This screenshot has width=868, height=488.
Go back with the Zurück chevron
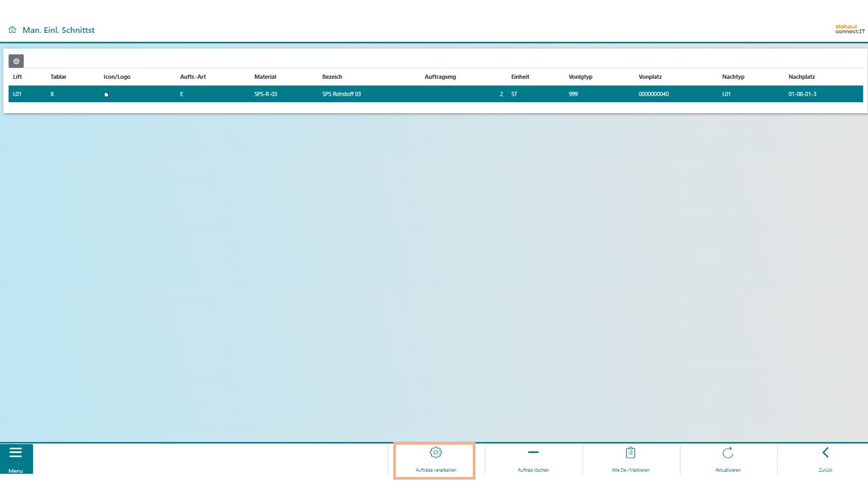(825, 460)
